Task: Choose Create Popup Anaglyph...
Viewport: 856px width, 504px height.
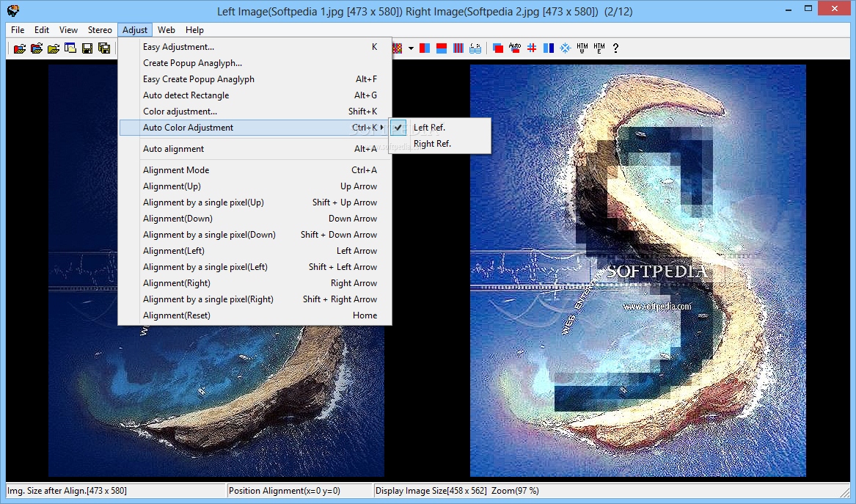Action: pyautogui.click(x=255, y=63)
